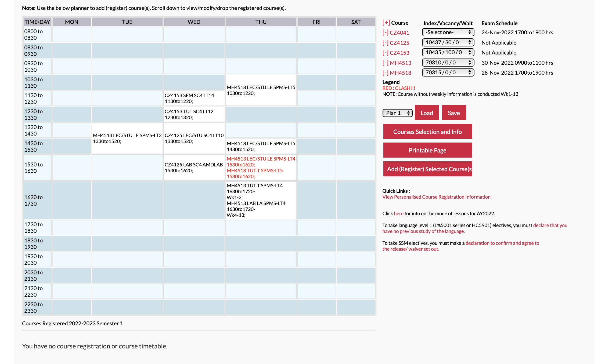The image size is (612, 364).
Task: Open View Personalised Course Registration Information link
Action: 436,197
